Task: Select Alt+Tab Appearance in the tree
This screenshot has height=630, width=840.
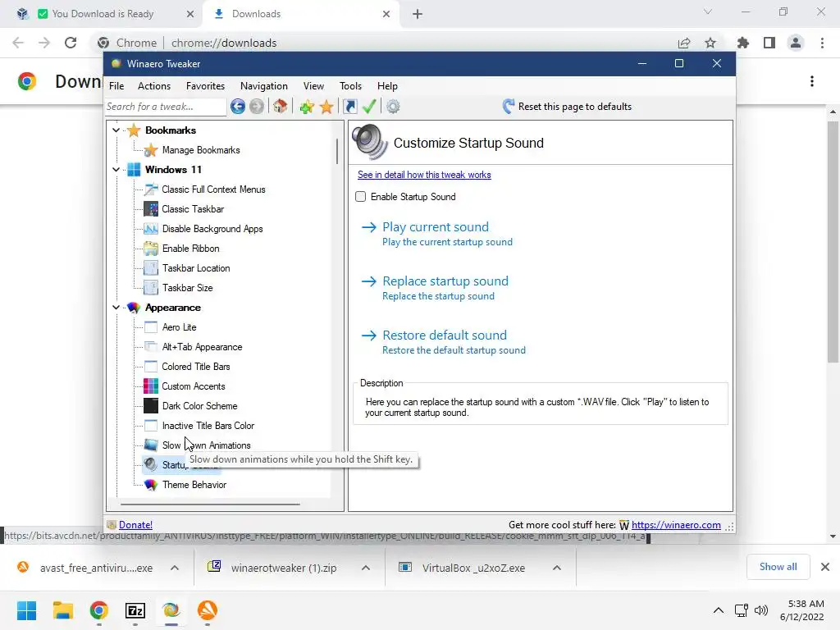Action: tap(202, 347)
